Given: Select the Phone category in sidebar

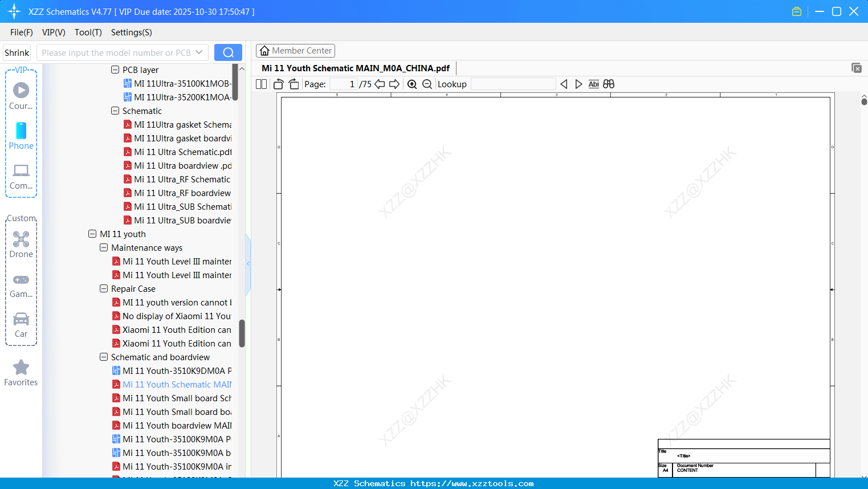Looking at the screenshot, I should click(21, 137).
